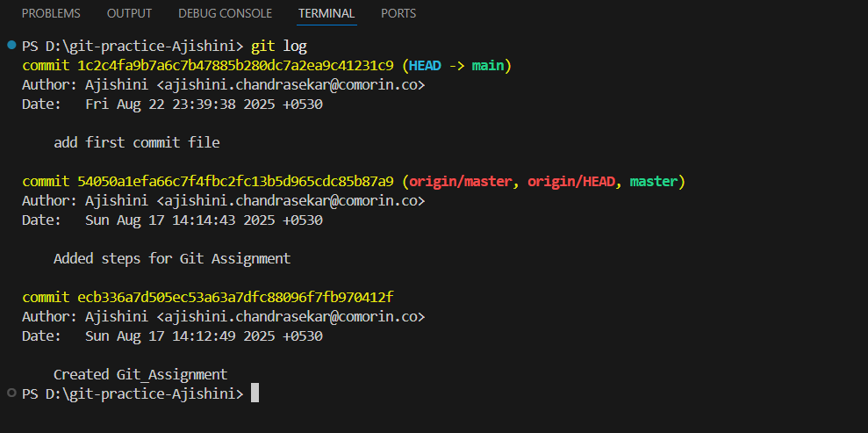Image resolution: width=868 pixels, height=433 pixels.
Task: Click the 'add first commit file' message
Action: (x=136, y=142)
